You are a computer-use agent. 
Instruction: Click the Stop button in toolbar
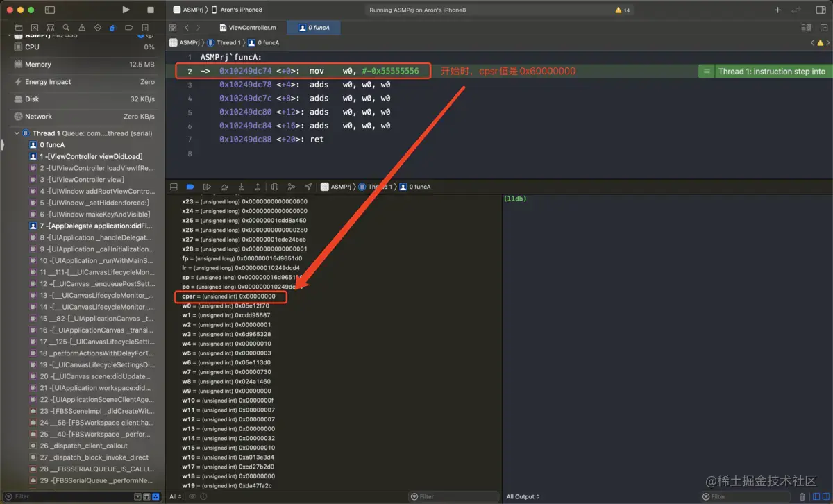(151, 10)
